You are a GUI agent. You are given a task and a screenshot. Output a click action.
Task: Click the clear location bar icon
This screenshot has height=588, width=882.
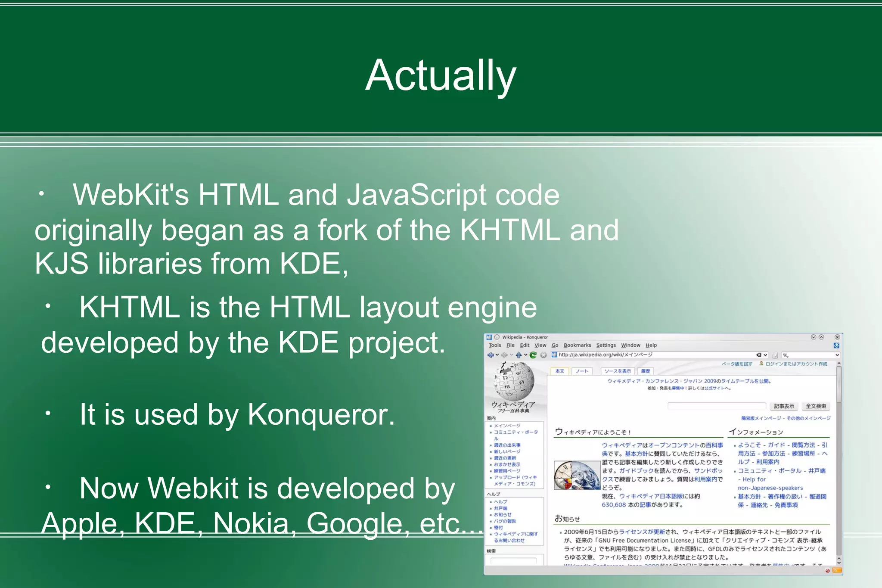point(759,355)
